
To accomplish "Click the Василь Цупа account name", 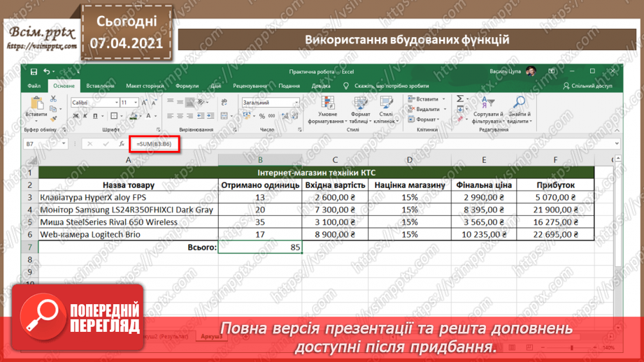I will pyautogui.click(x=505, y=71).
